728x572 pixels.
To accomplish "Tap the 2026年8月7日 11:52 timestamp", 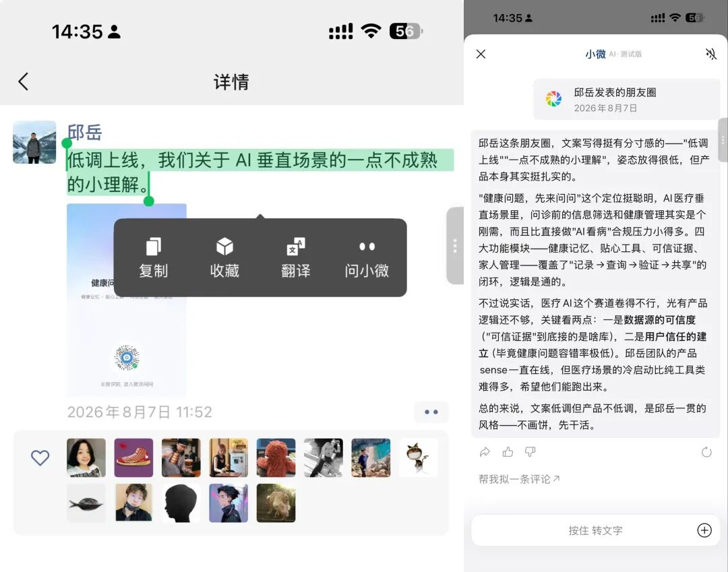I will coord(140,412).
